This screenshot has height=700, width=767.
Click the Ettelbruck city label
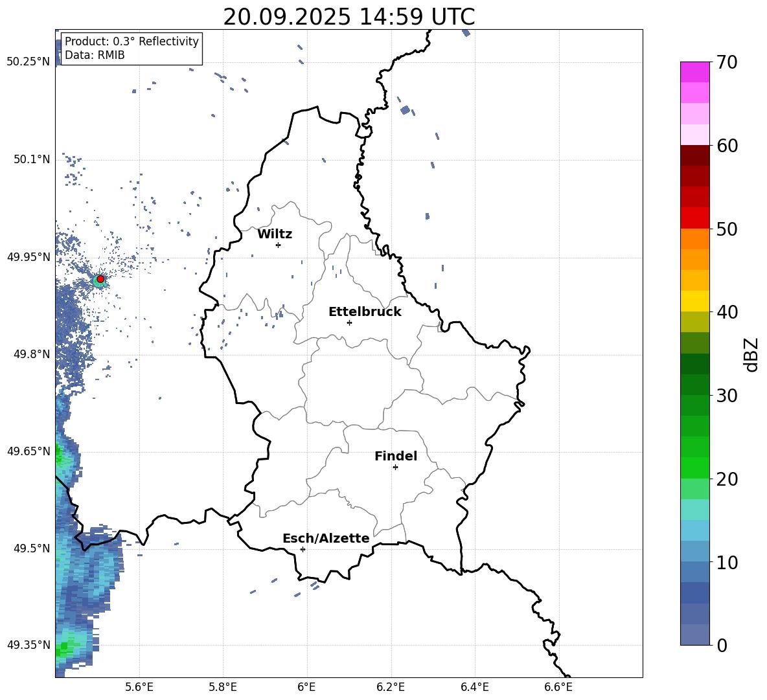365,312
